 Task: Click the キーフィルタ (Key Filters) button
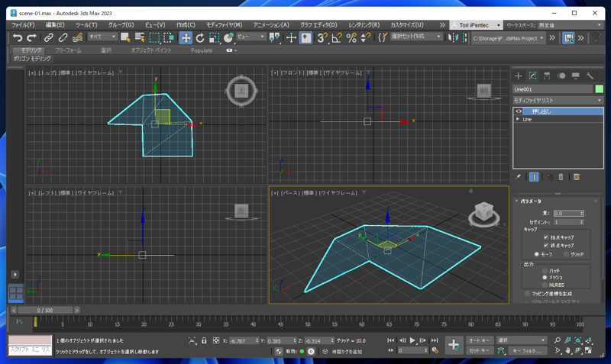528,350
